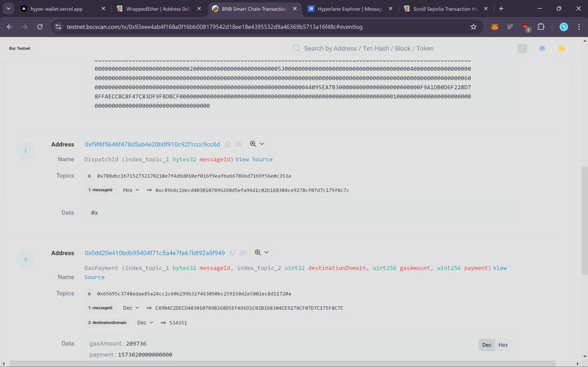This screenshot has width=588, height=367.
Task: Open magnifier filter menu for log 3
Action: click(262, 253)
